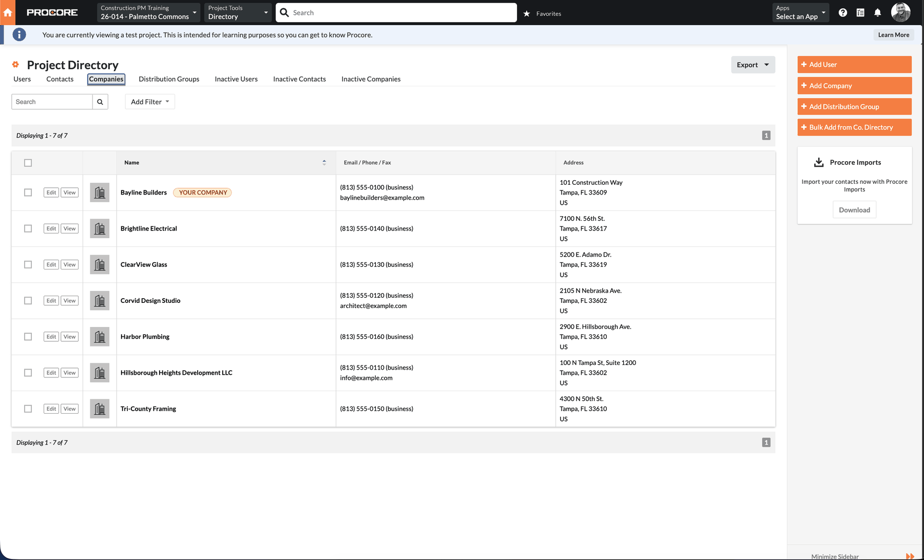Viewport: 924px width, 560px height.
Task: Click the Add Company button
Action: click(854, 86)
